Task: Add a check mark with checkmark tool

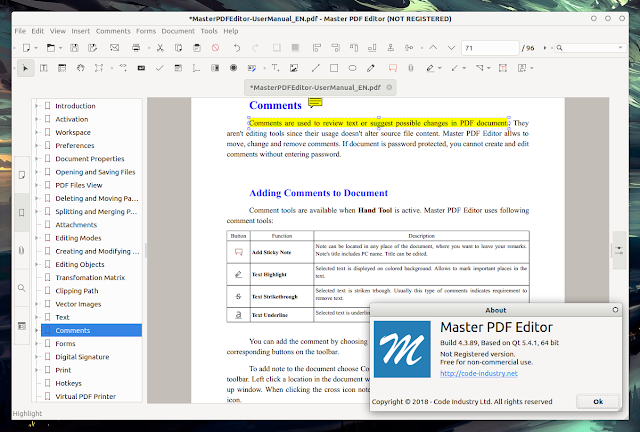Action: click(160, 68)
